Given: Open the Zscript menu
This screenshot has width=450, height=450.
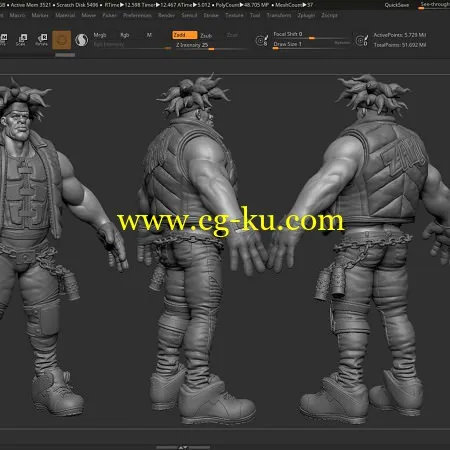Looking at the screenshot, I should pos(329,15).
